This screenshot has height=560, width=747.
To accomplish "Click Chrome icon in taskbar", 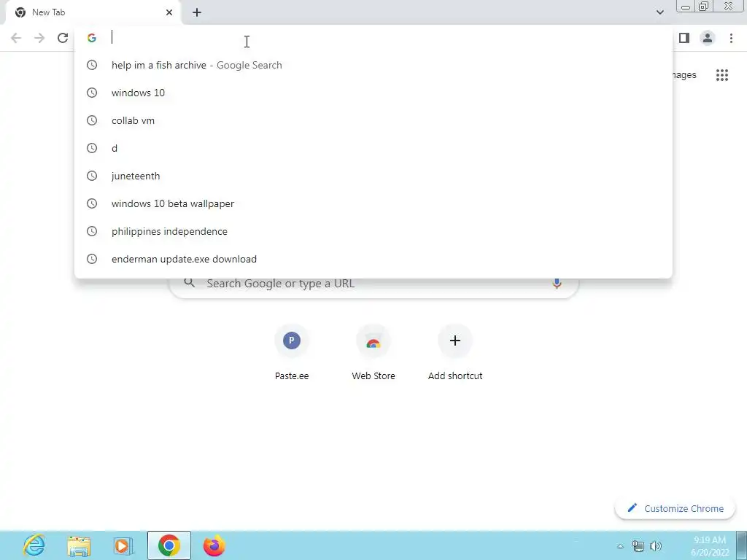I will coord(169,545).
